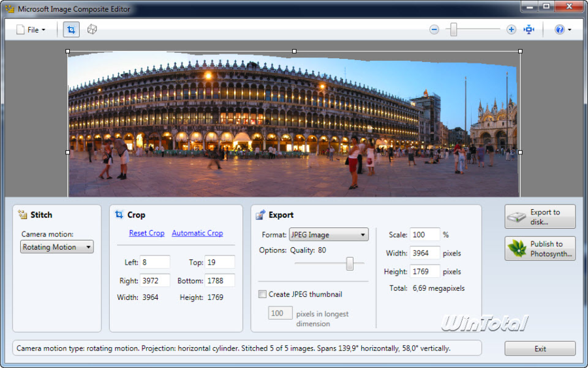Close the Image Composite Editor window
Screen dimensions: 588x368
pos(569,7)
